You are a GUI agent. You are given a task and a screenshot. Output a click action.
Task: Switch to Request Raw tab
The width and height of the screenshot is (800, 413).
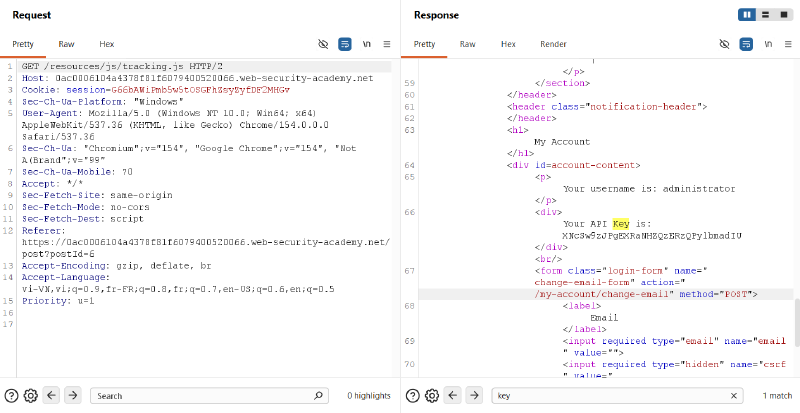(66, 44)
